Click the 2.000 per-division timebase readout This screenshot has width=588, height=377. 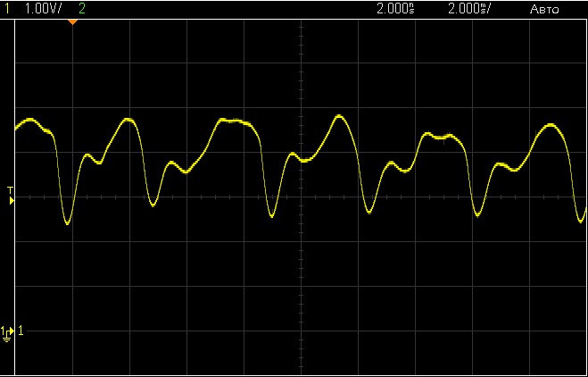tap(468, 9)
